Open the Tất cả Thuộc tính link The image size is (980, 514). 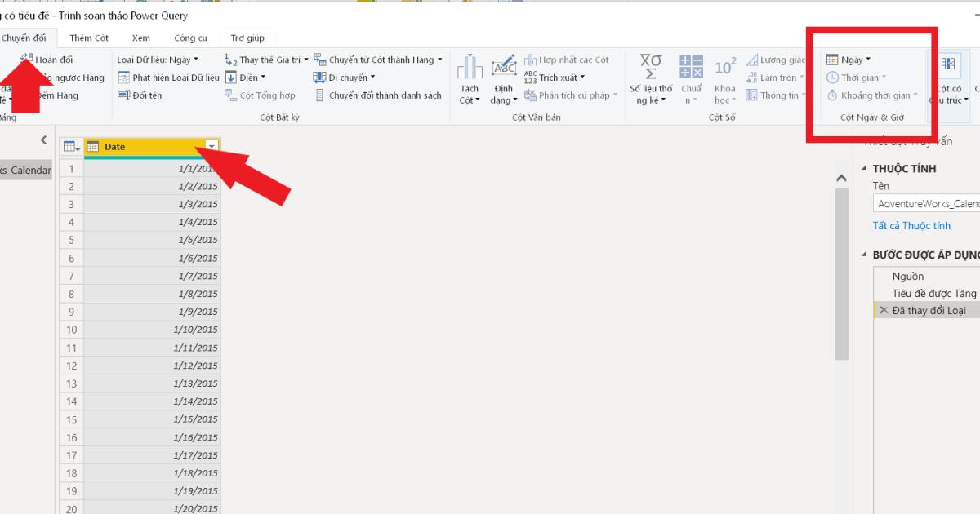(911, 226)
